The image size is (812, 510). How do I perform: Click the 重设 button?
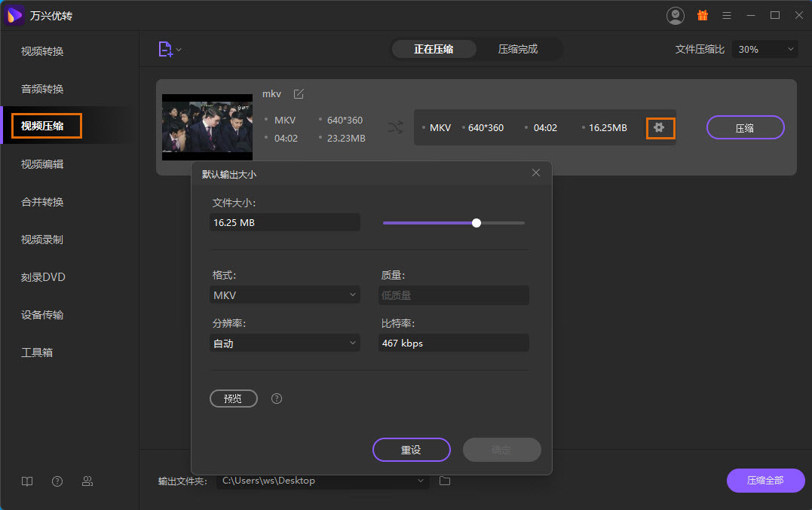pos(411,450)
